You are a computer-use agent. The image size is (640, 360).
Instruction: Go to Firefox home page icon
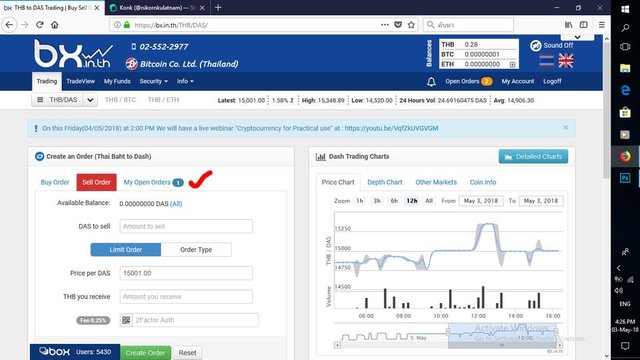pyautogui.click(x=55, y=25)
